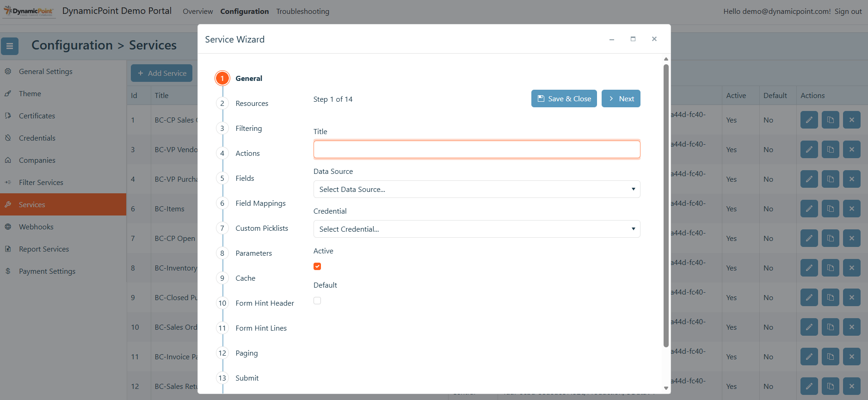868x400 pixels.
Task: Open Report Services in the sidebar
Action: (63, 249)
